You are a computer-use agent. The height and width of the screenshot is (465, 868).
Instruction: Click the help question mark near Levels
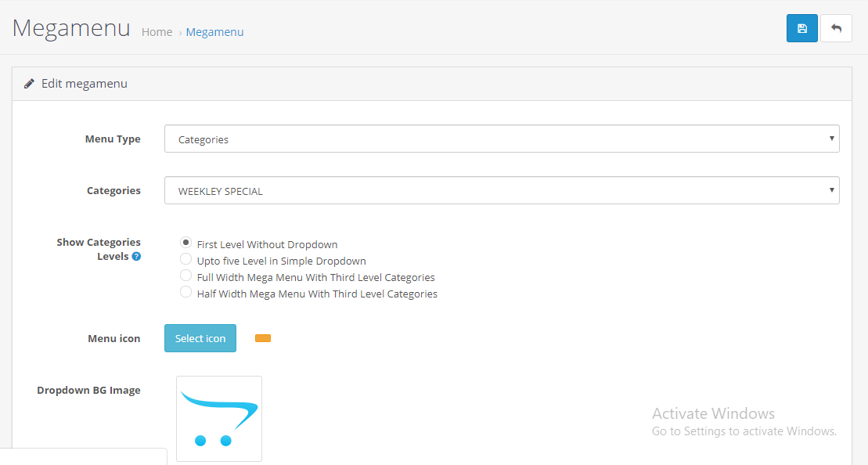coord(136,256)
